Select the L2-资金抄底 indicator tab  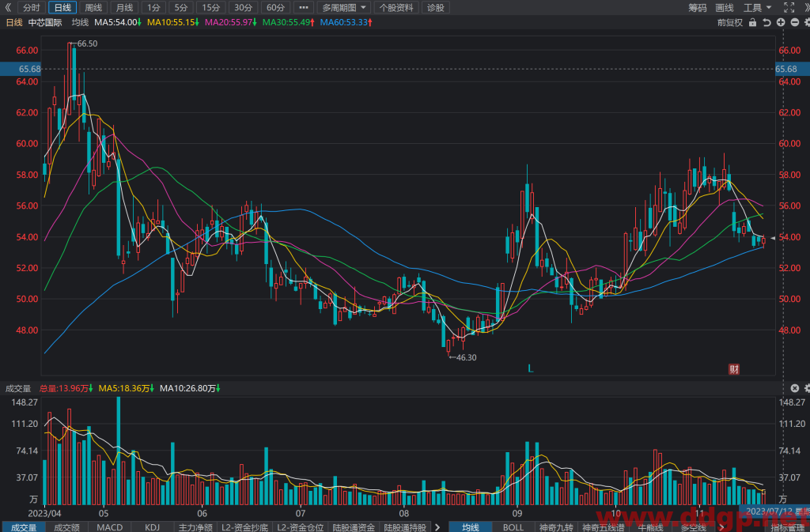245,526
